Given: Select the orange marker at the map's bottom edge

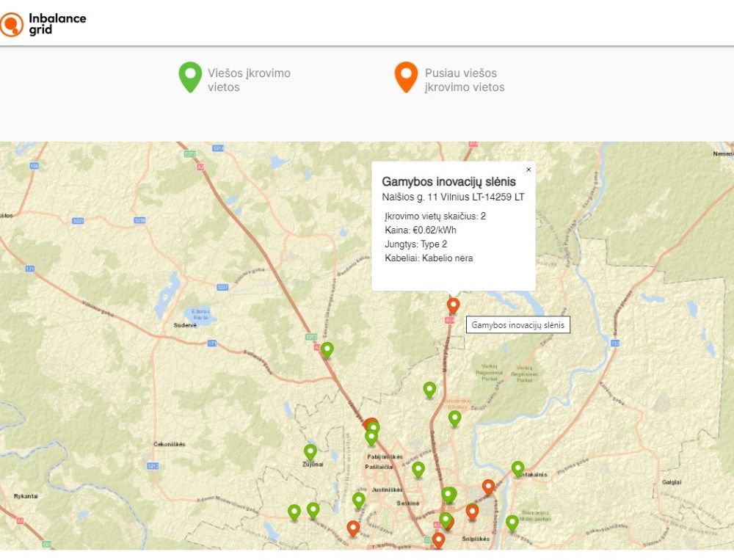Looking at the screenshot, I should (x=438, y=540).
